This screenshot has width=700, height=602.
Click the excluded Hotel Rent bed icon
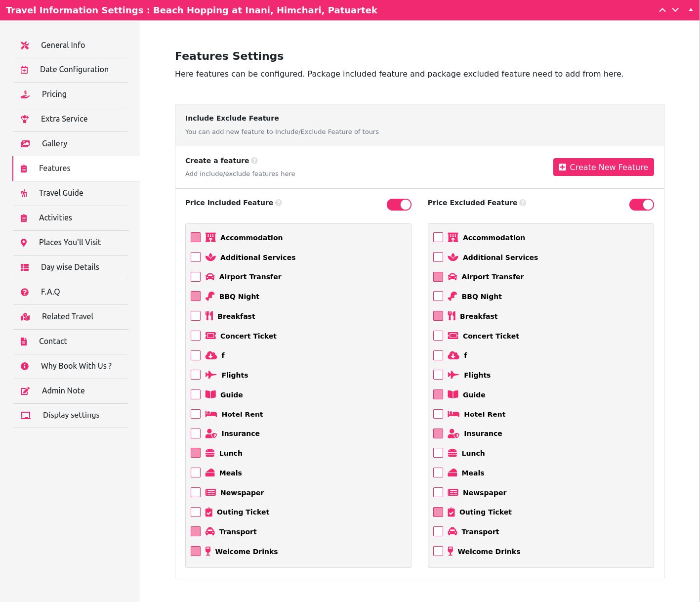453,414
